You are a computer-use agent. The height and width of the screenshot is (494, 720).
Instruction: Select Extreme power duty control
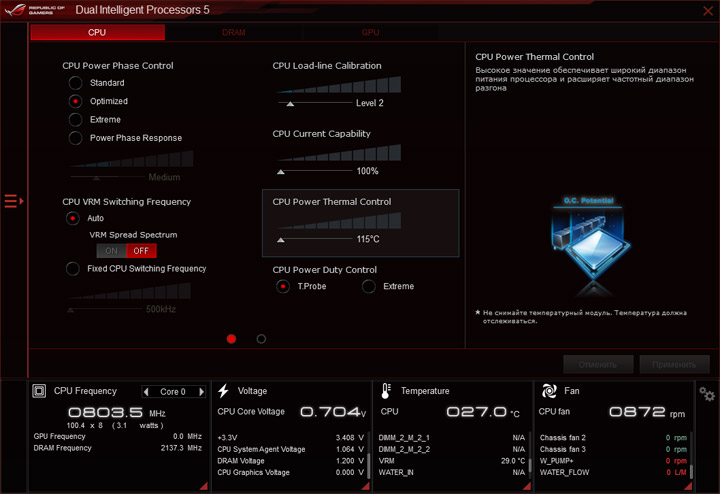coord(369,286)
